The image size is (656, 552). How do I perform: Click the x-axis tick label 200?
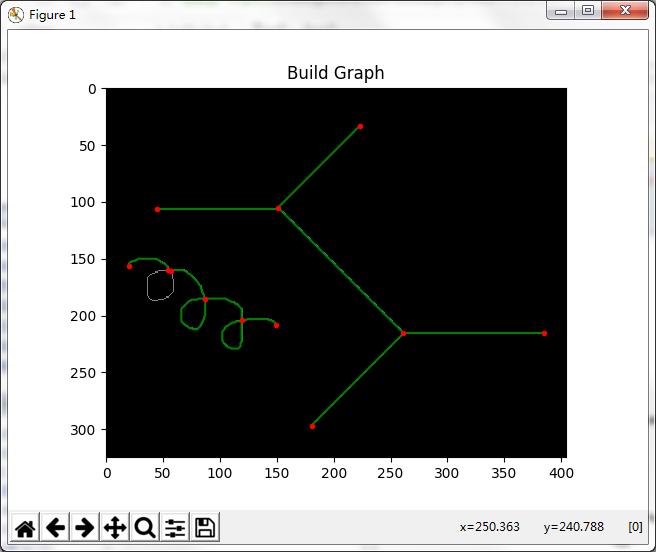[x=333, y=473]
